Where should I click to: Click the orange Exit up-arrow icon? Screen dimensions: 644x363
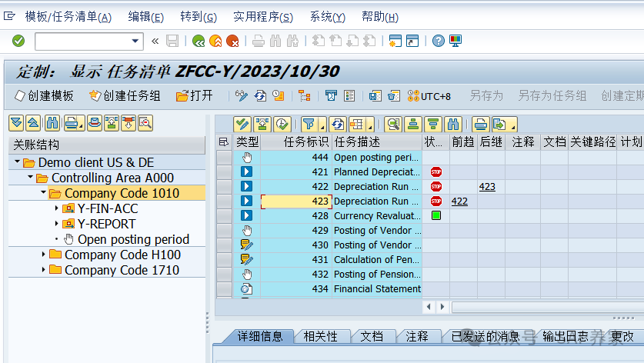tap(215, 41)
